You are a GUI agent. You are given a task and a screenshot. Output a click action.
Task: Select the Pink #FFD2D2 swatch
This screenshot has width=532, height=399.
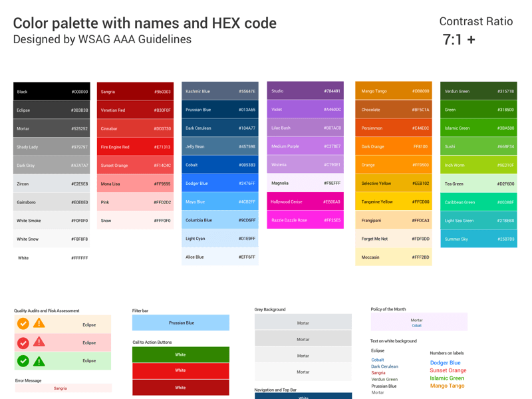tap(136, 202)
